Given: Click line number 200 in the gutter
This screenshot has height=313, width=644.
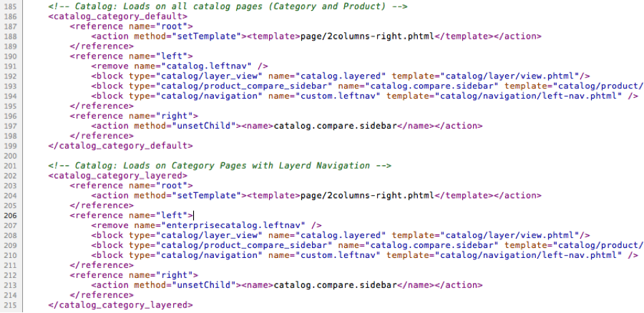Looking at the screenshot, I should pos(9,156).
